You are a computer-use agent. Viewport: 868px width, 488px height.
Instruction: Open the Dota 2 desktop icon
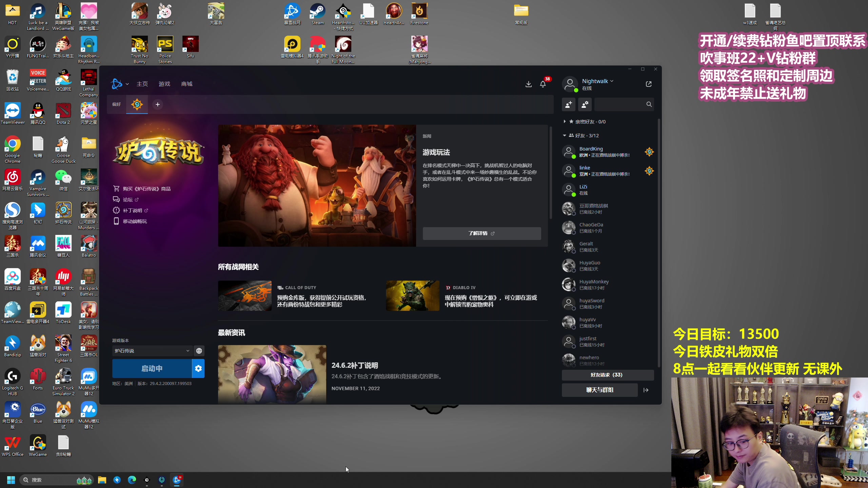point(63,114)
